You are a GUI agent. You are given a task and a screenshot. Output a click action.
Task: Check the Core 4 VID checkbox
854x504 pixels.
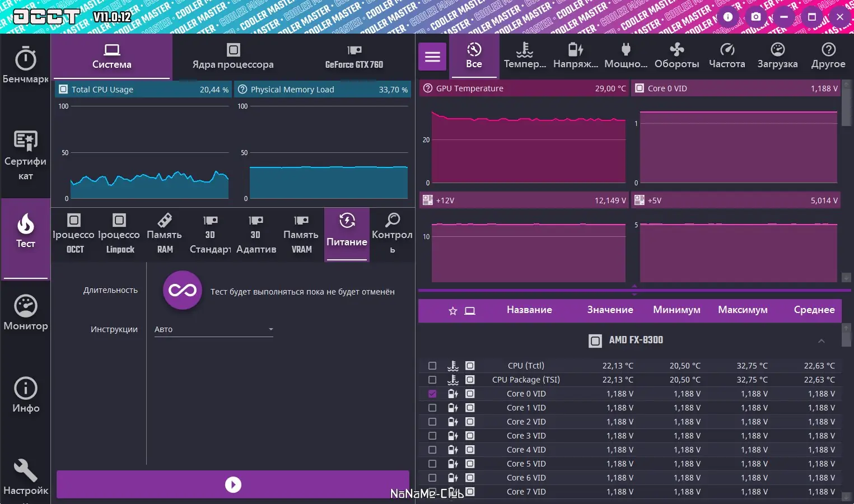point(432,450)
